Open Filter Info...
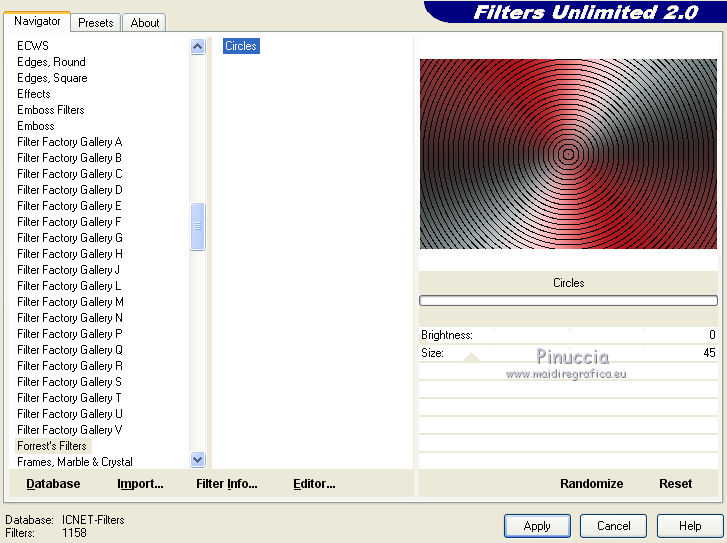This screenshot has height=543, width=727. pyautogui.click(x=226, y=484)
